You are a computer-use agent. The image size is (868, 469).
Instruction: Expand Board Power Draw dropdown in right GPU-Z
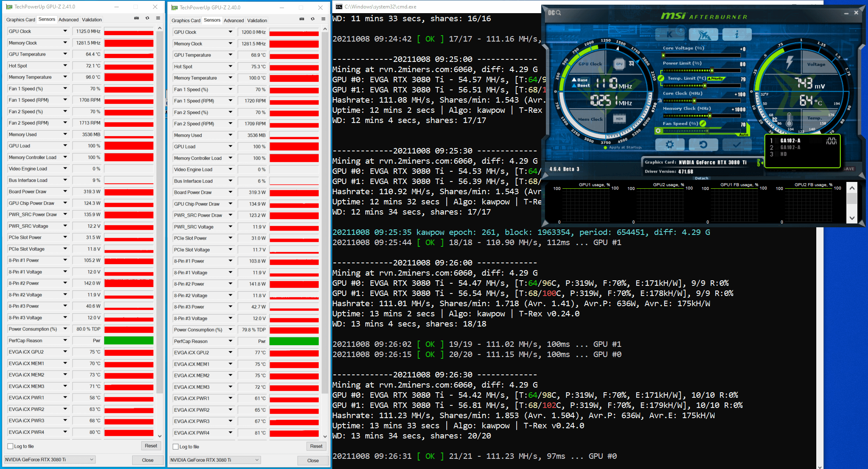pyautogui.click(x=231, y=192)
